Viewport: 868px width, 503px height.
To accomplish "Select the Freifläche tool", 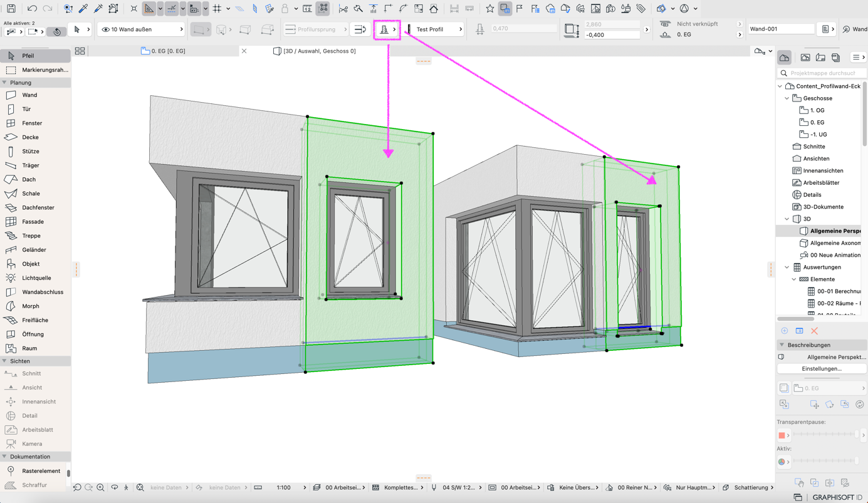I will (35, 320).
